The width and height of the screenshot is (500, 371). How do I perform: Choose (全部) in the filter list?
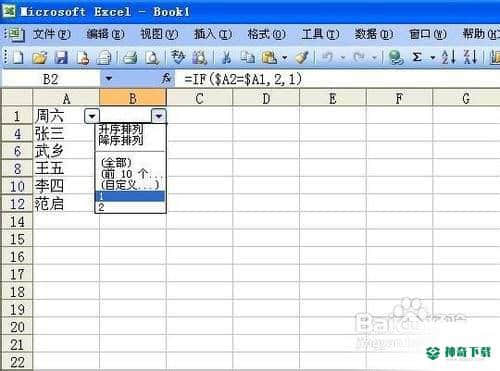click(116, 163)
